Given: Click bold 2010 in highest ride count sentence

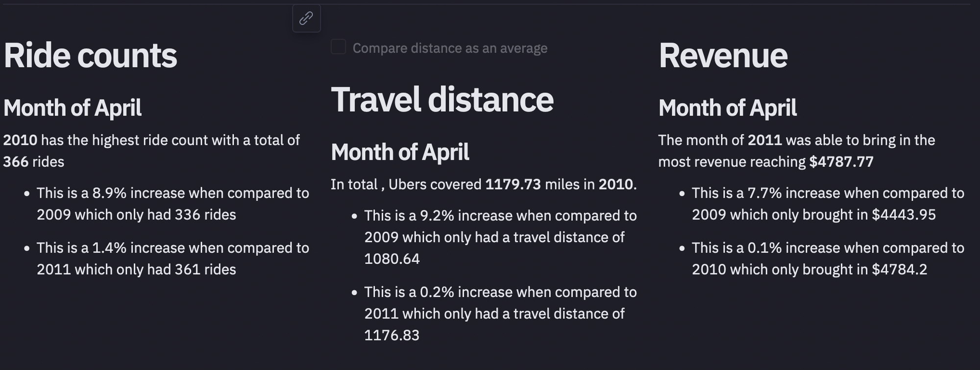Looking at the screenshot, I should [20, 140].
